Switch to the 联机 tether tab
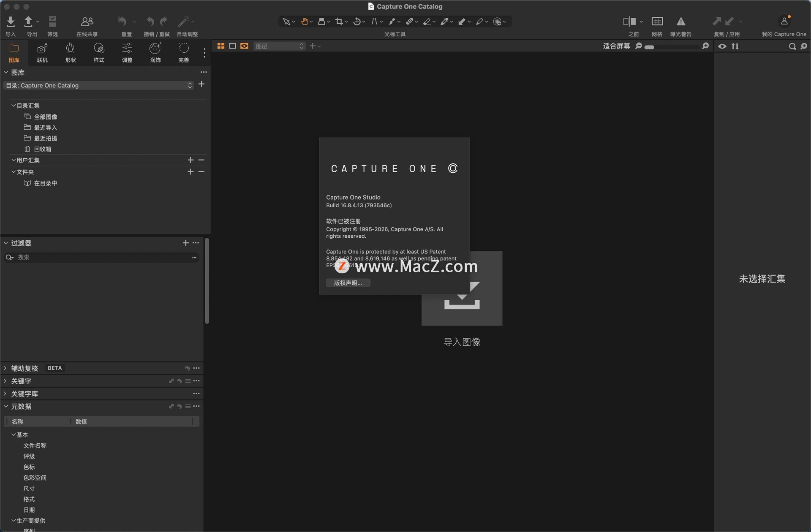Screen dimensions: 811x532 [x=42, y=52]
